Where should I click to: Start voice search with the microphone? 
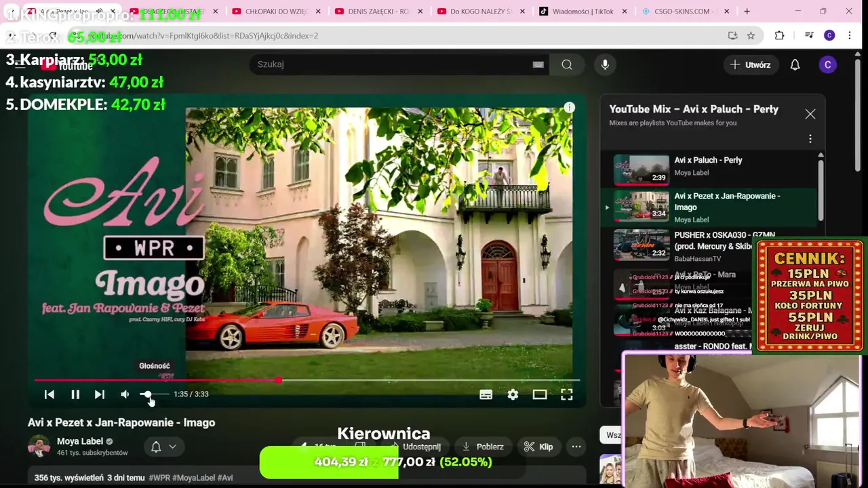pos(605,64)
